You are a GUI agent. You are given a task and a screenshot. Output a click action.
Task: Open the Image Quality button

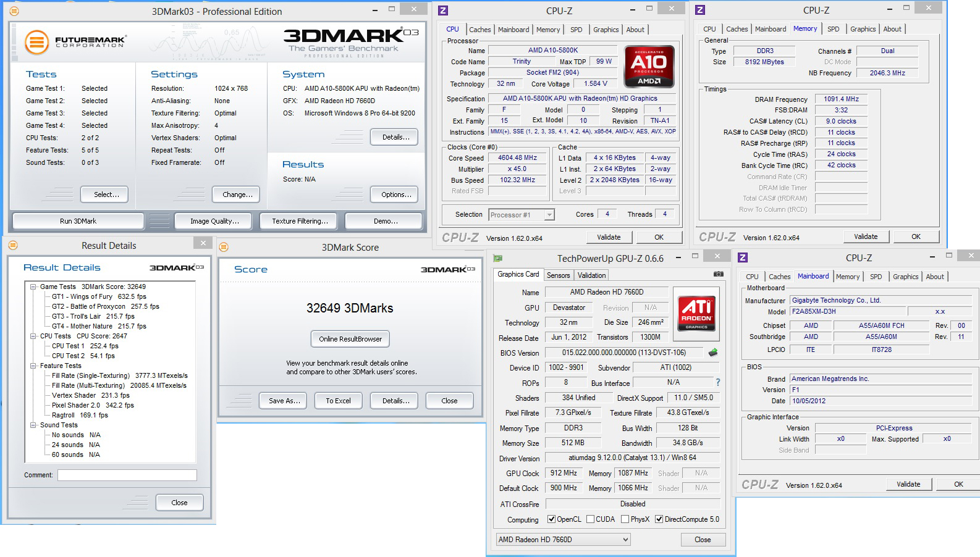point(214,221)
